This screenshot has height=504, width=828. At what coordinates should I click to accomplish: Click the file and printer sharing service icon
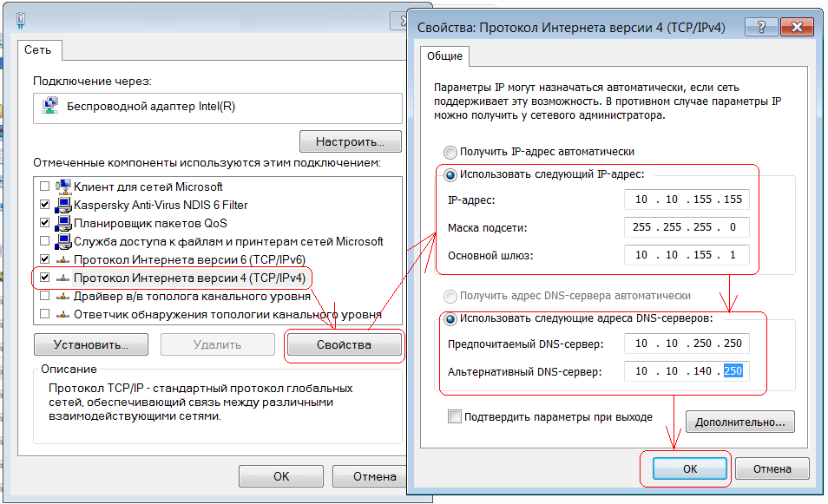pyautogui.click(x=63, y=241)
